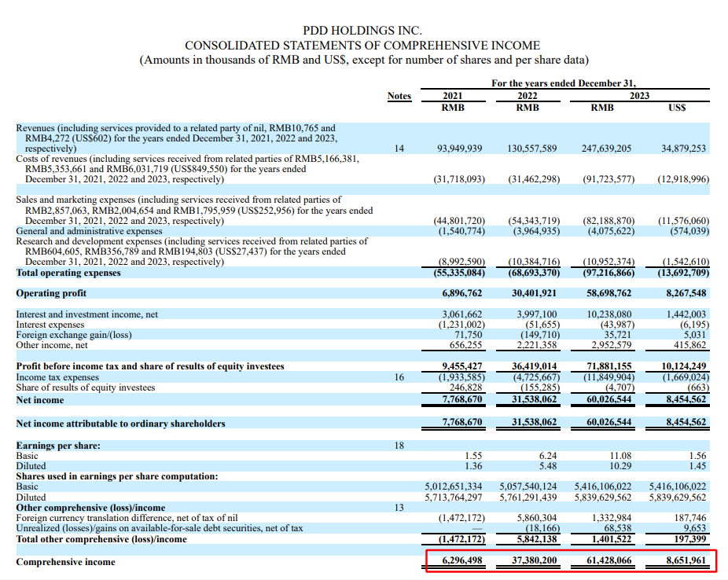This screenshot has width=728, height=580.
Task: Click the "2023" year column header
Action: [639, 96]
